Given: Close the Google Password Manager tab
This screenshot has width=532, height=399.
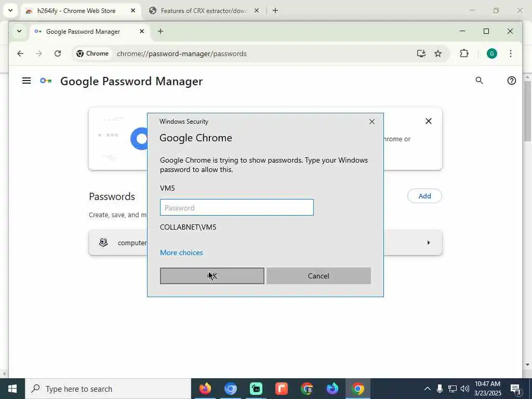Looking at the screenshot, I should coord(142,31).
